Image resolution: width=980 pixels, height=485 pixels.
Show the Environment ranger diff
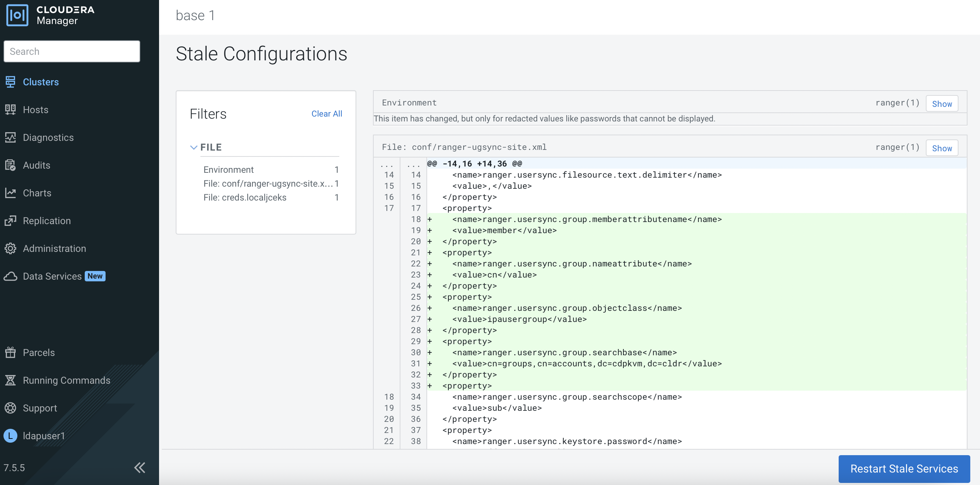click(x=941, y=104)
